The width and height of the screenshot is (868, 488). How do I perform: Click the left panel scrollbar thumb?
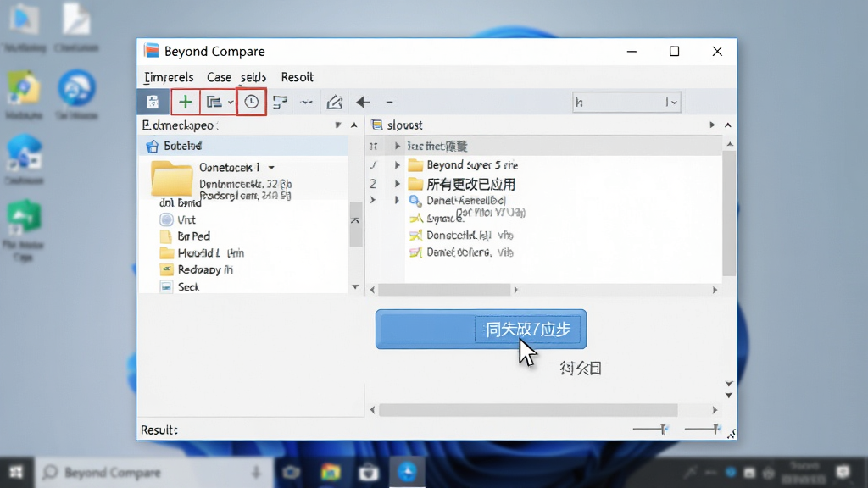point(356,224)
